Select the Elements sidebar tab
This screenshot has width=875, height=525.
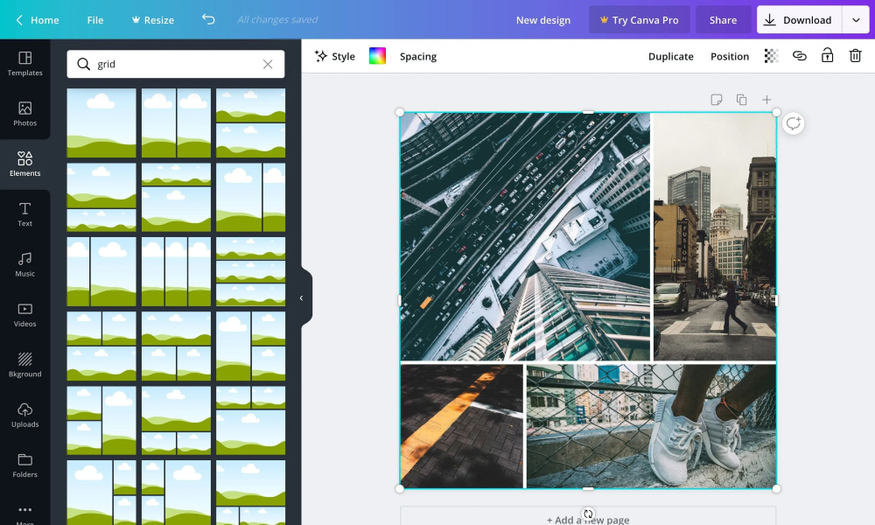[x=25, y=164]
